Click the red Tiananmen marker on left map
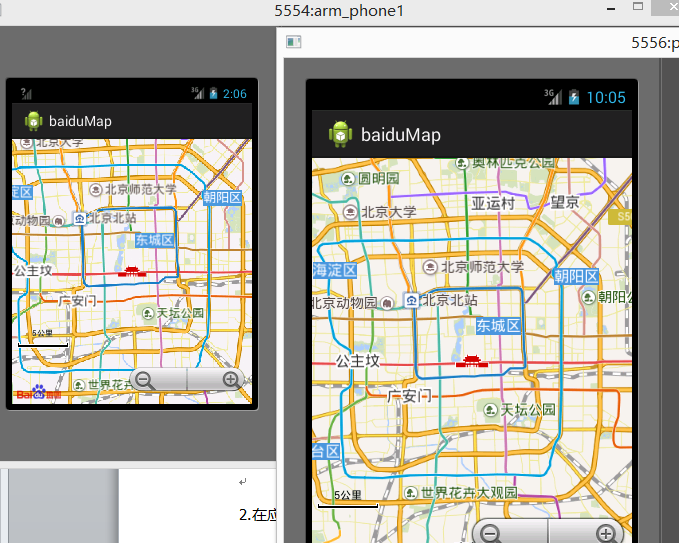 coord(132,272)
